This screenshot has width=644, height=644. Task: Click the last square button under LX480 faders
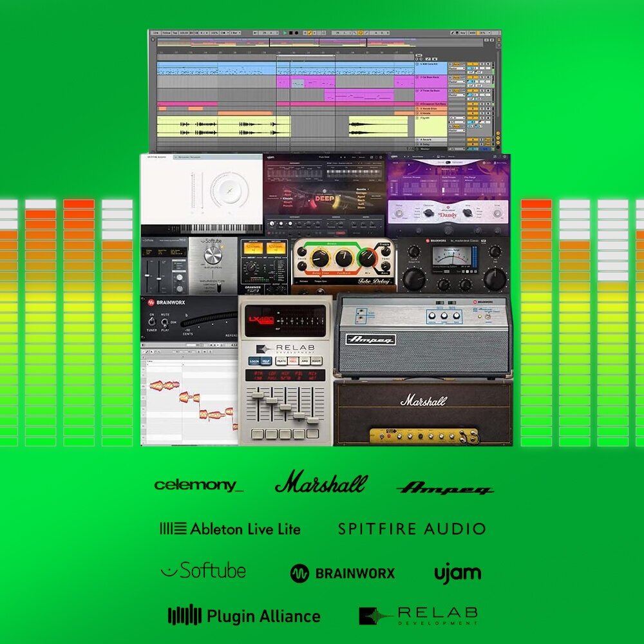click(312, 433)
